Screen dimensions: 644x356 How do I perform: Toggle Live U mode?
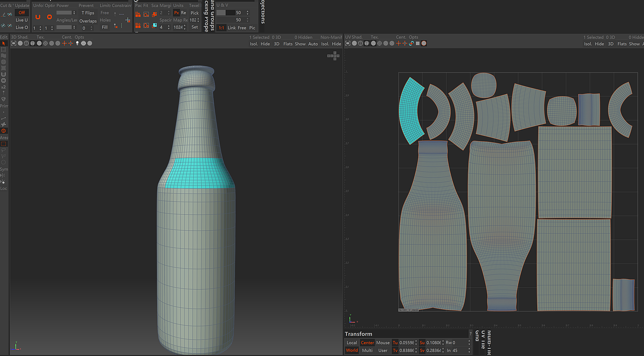[22, 20]
